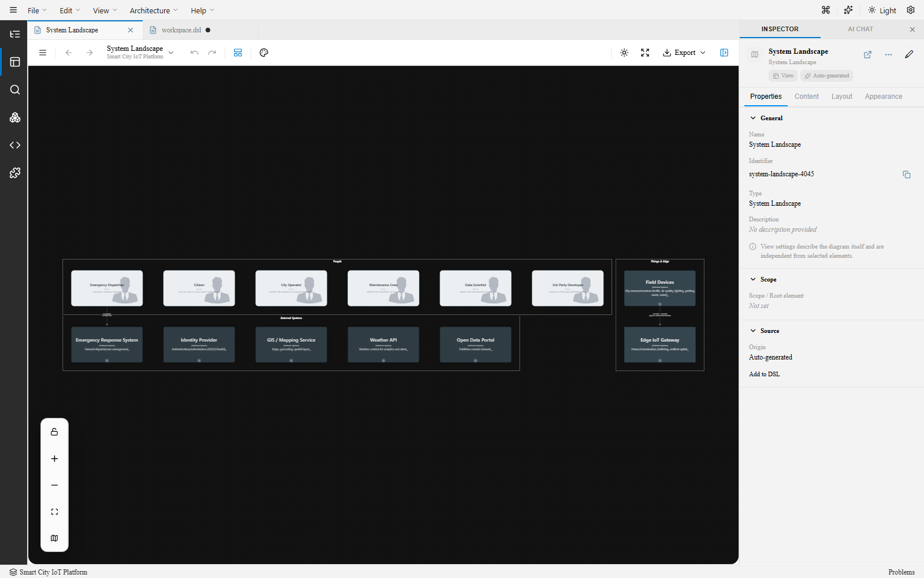
Task: Toggle the Light theme mode
Action: point(882,10)
